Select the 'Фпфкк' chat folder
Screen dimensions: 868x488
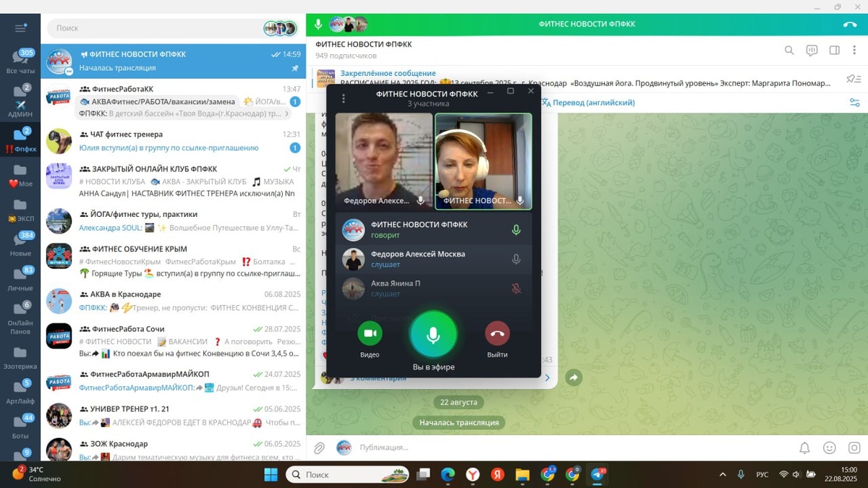pos(20,139)
